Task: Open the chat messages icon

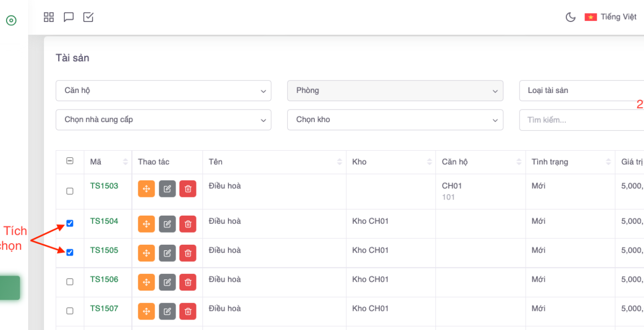Action: [x=69, y=17]
